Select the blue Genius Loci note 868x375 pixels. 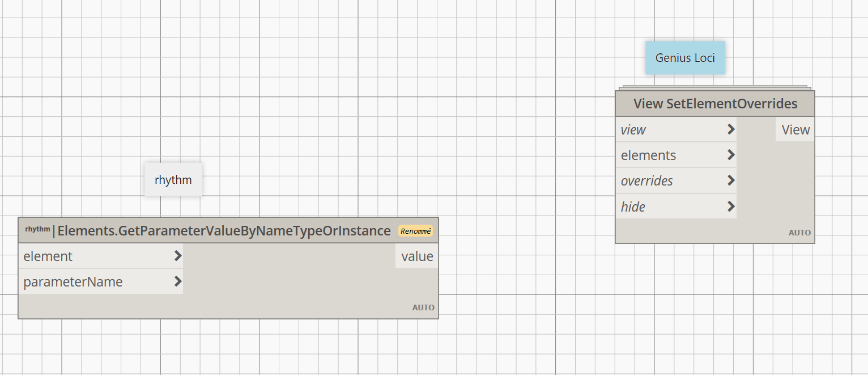pyautogui.click(x=685, y=58)
